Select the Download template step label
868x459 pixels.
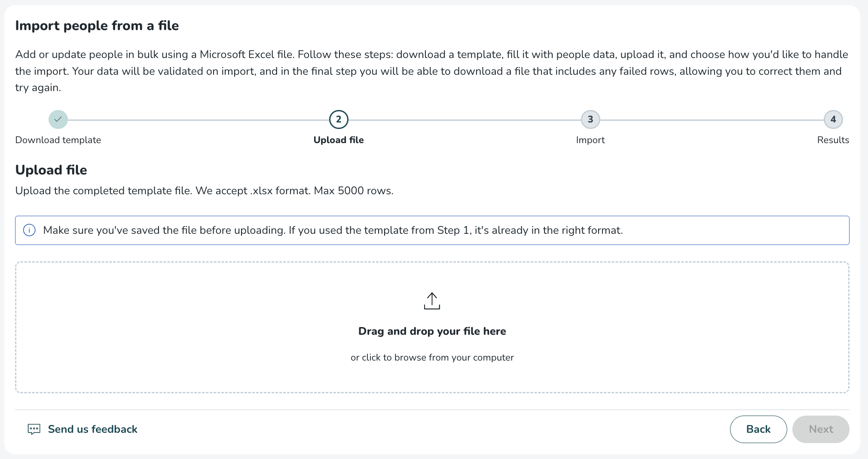(x=58, y=140)
